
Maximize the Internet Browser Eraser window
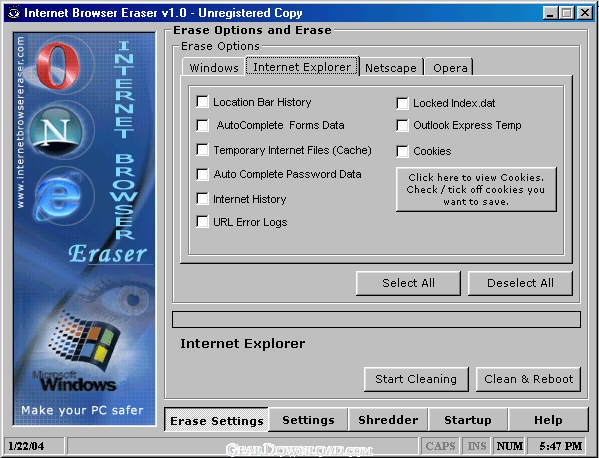[x=567, y=13]
